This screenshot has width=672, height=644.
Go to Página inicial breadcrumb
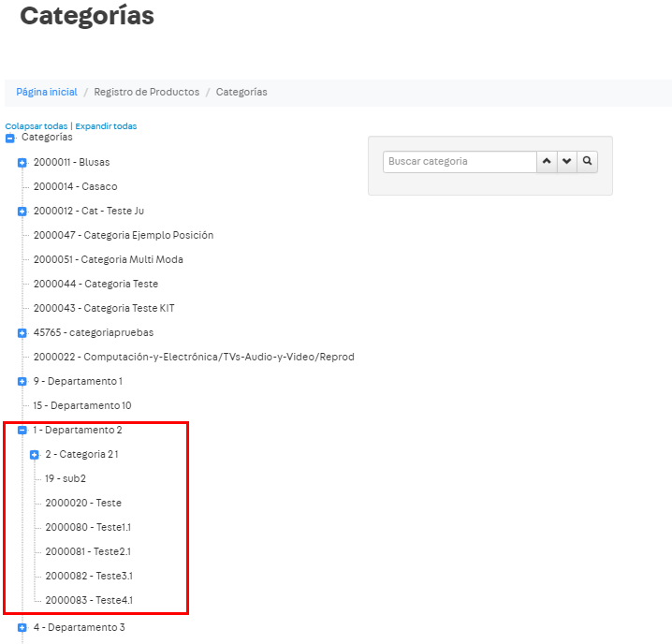(x=47, y=92)
